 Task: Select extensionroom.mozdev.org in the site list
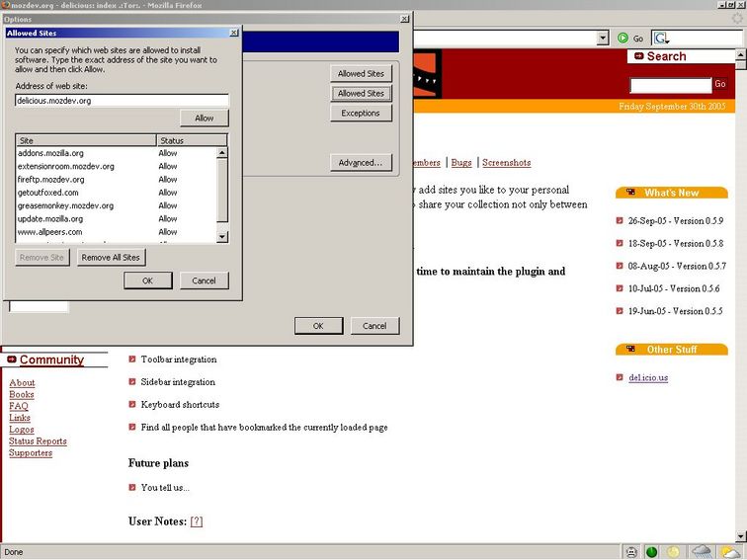pyautogui.click(x=116, y=166)
